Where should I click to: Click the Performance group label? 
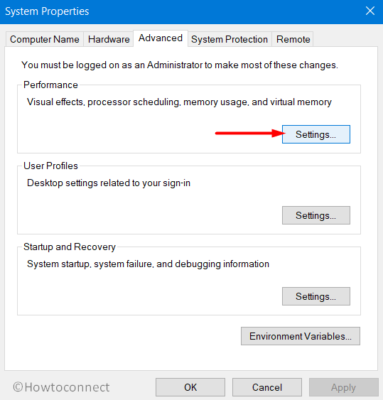point(51,85)
